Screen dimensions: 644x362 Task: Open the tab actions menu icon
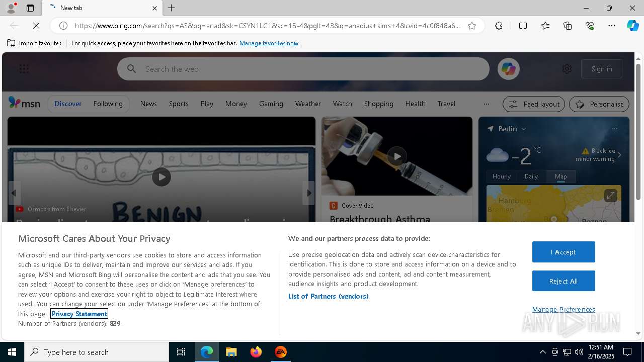click(30, 8)
